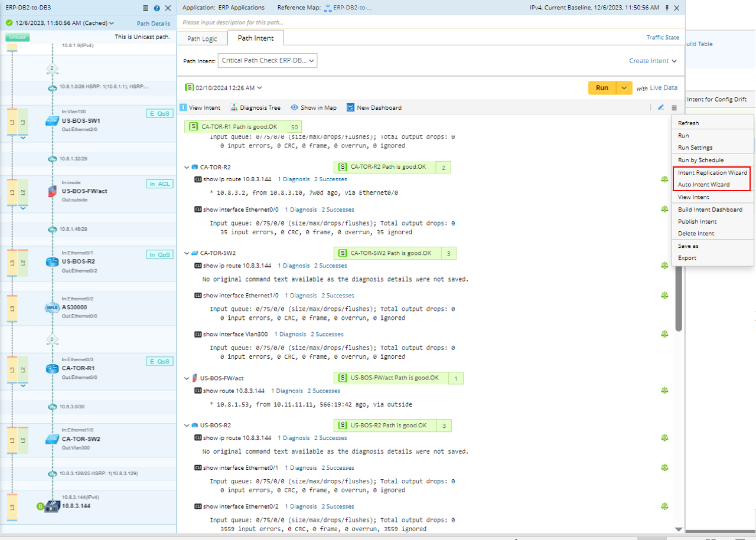Screen dimensions: 756x540
Task: Click the pin icon in top right header
Action: (667, 8)
